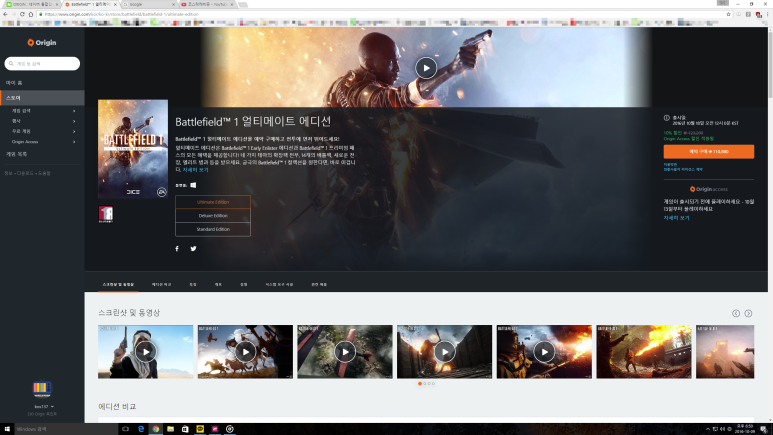Select the first carousel page dot
The width and height of the screenshot is (773, 435).
coord(420,384)
